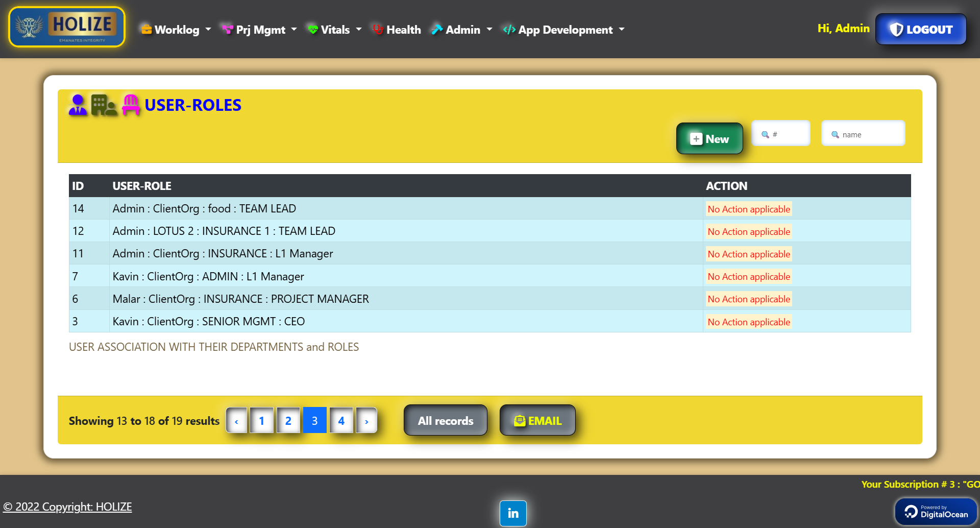
Task: Click the Powered by DigitalOcean badge
Action: click(936, 512)
